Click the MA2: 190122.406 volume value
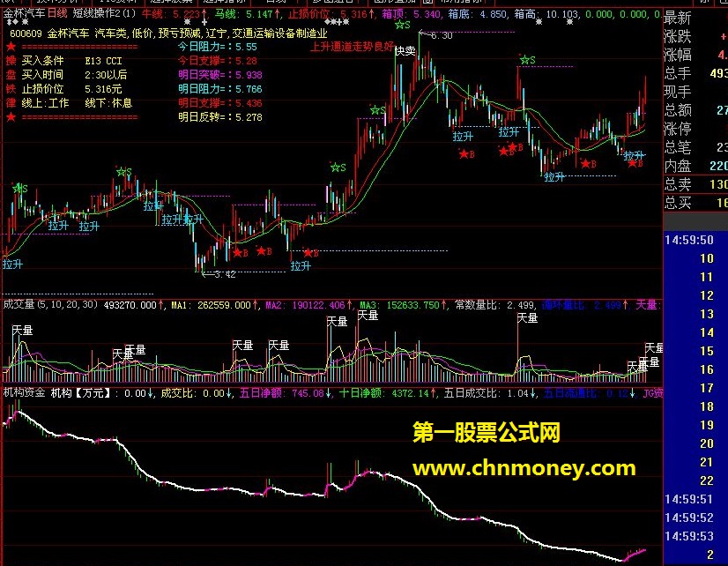Screen dimensions: 728x566 tap(308, 305)
